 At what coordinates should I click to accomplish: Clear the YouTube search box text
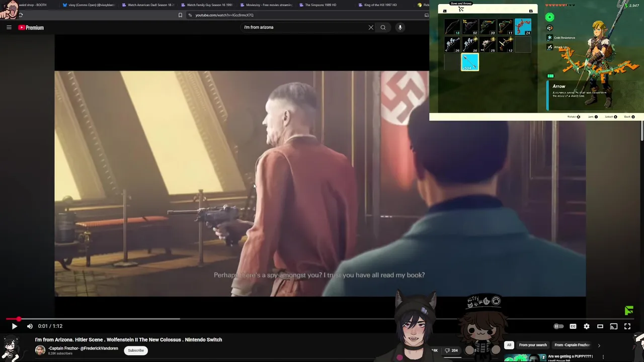click(x=371, y=28)
